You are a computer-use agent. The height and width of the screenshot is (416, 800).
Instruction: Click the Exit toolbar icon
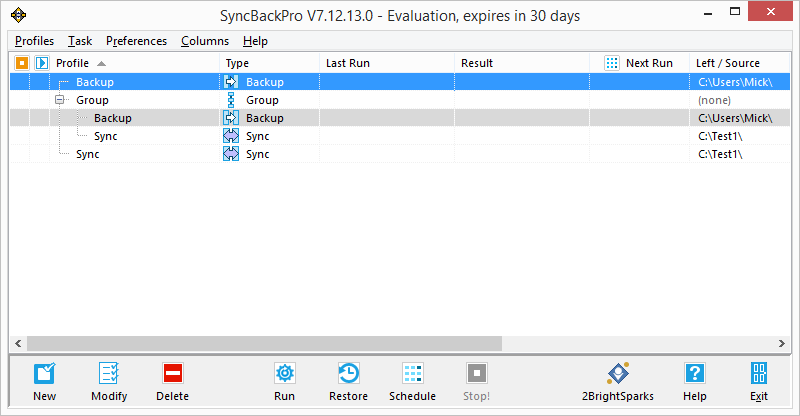[758, 374]
